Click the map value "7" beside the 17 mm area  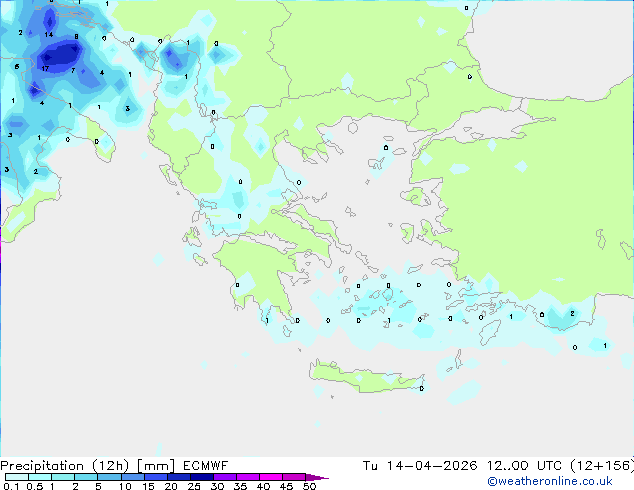click(x=73, y=71)
